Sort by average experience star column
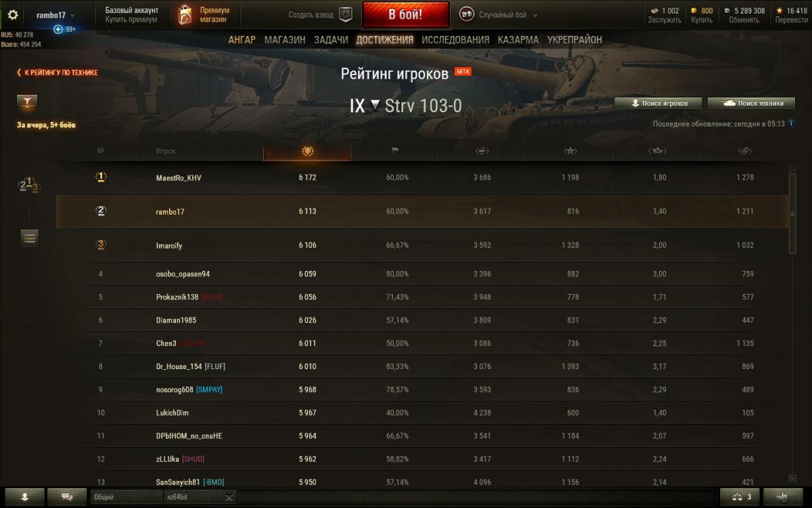Viewport: 812px width, 508px height. (x=570, y=150)
